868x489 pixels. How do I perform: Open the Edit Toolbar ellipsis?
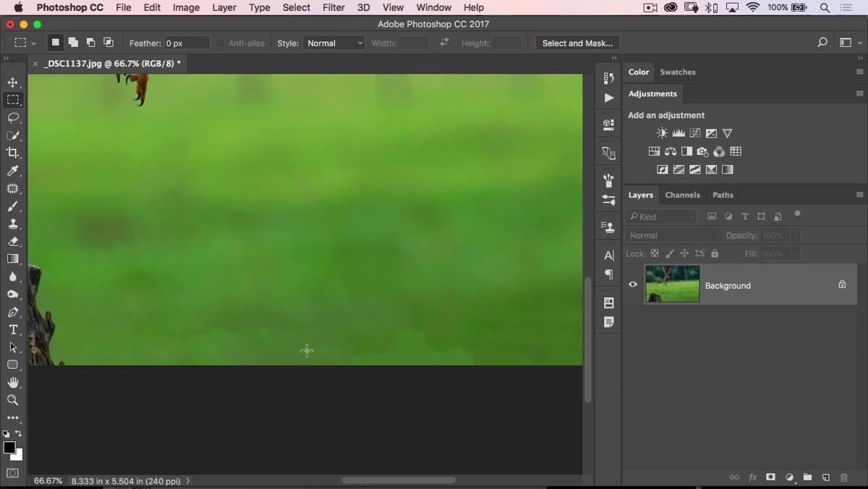pyautogui.click(x=13, y=417)
